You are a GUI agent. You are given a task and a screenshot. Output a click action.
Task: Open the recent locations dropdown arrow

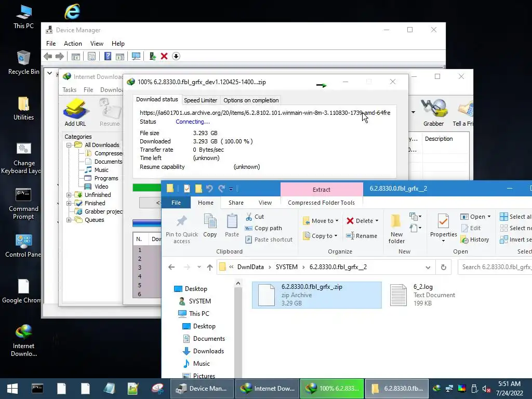(x=199, y=268)
